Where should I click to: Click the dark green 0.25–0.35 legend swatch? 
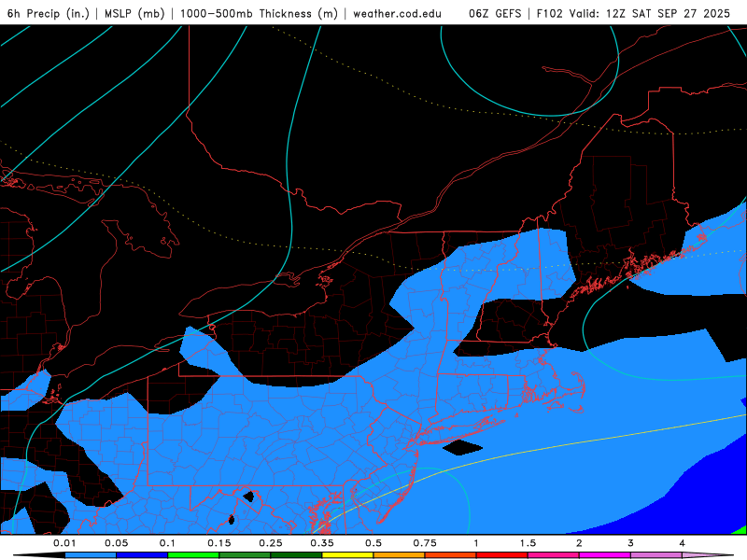296,555
